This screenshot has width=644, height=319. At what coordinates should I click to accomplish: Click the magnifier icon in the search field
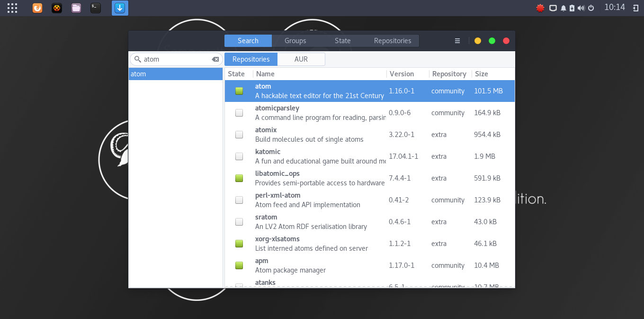point(138,59)
